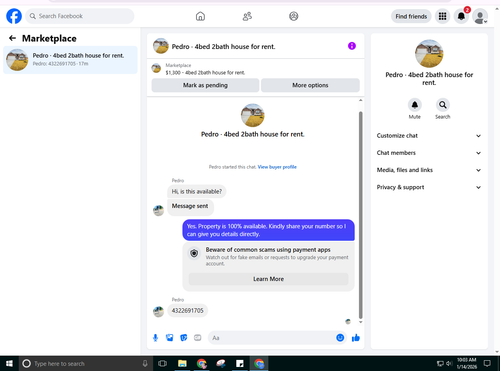This screenshot has width=500, height=371.
Task: Expand Privacy & support section
Action: [429, 187]
